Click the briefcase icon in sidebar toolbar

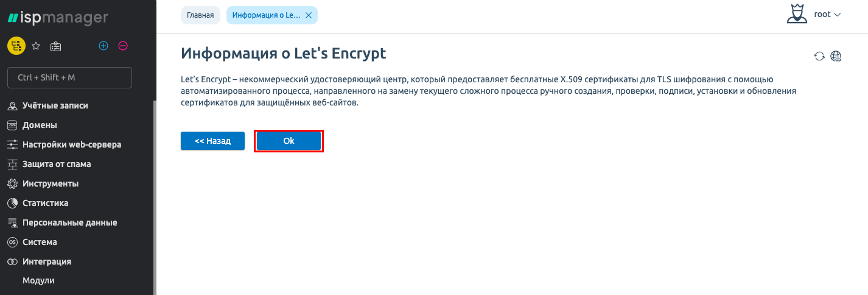(55, 46)
